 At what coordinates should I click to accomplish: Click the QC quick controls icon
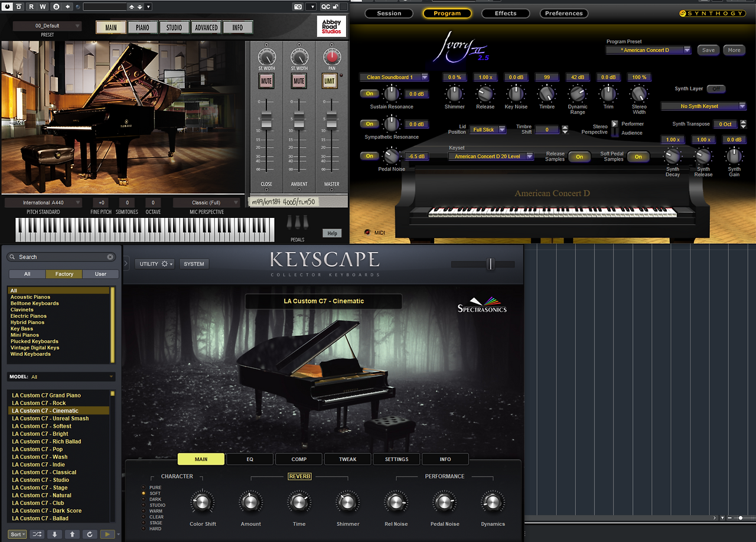point(326,6)
